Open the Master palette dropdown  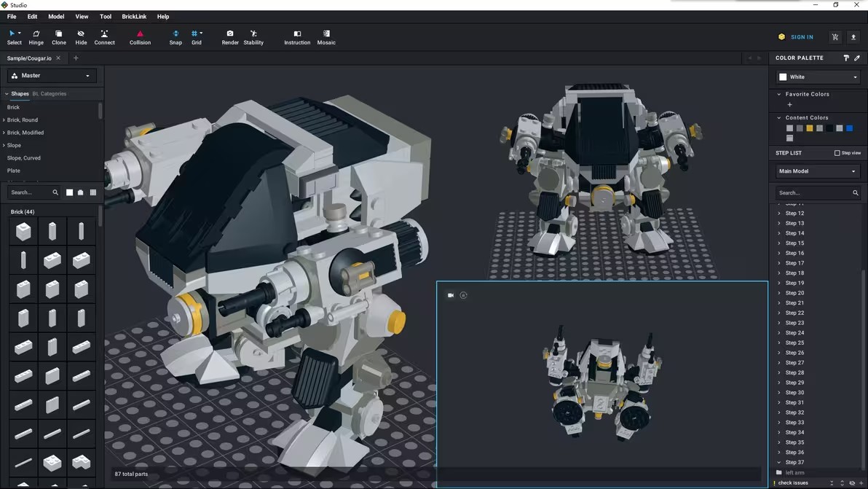[x=52, y=75]
